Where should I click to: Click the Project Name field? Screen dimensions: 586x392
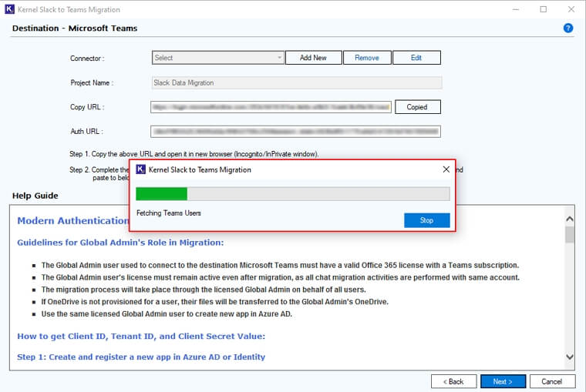click(297, 83)
